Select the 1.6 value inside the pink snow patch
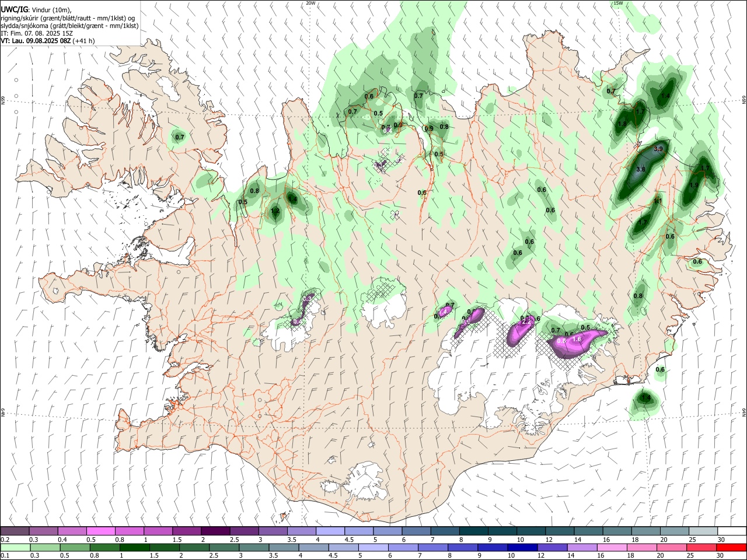 coord(577,339)
